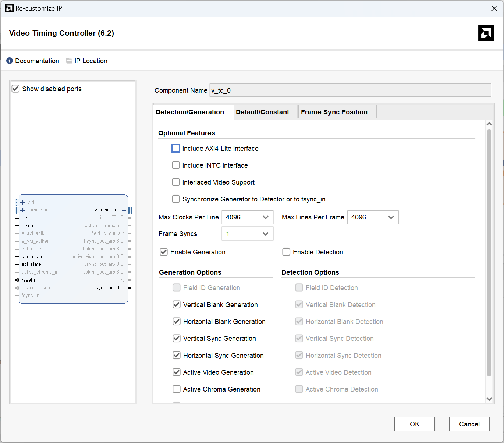
Task: Click the scroll down arrow
Action: [489, 399]
